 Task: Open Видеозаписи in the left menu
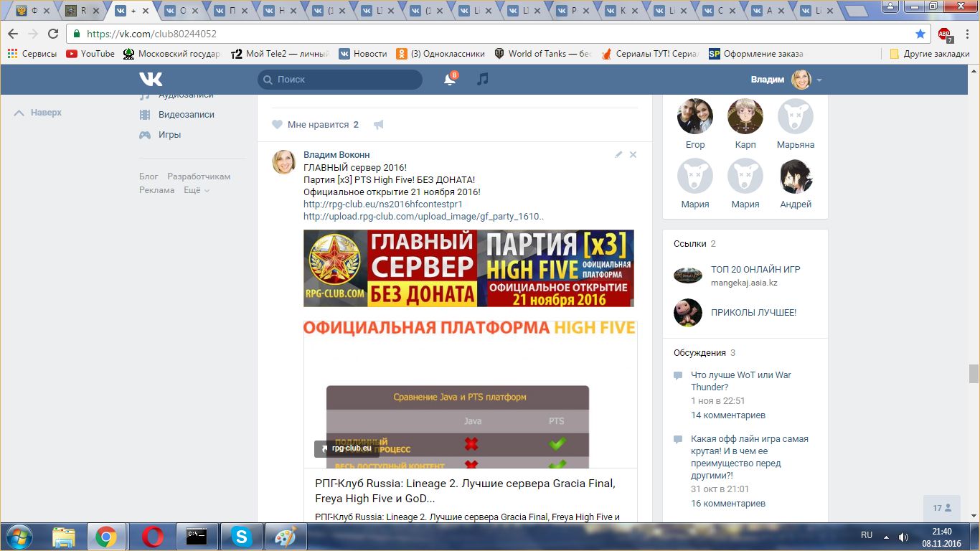[187, 115]
